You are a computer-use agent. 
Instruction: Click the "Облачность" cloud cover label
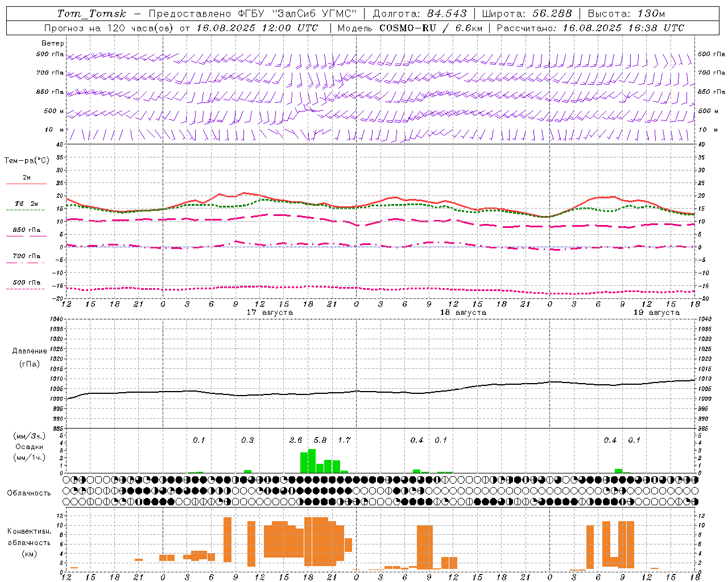pos(29,493)
